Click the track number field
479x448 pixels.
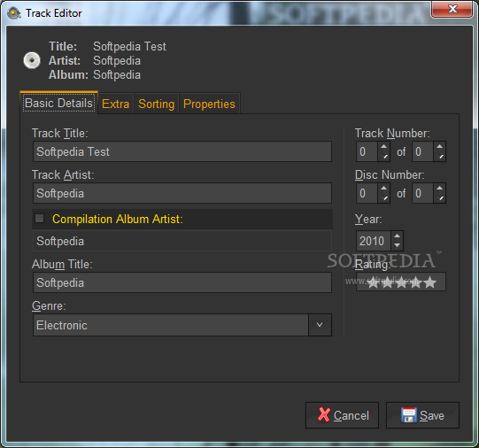coord(367,151)
